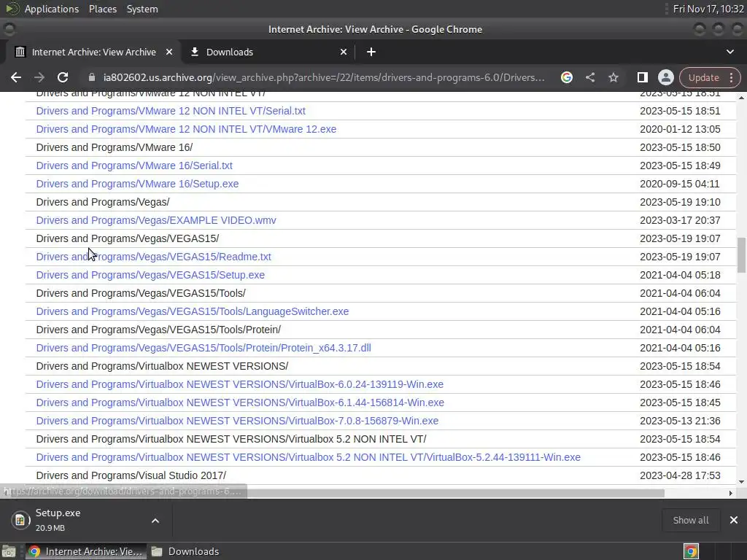747x560 pixels.
Task: Open the side panel icon
Action: pos(642,77)
